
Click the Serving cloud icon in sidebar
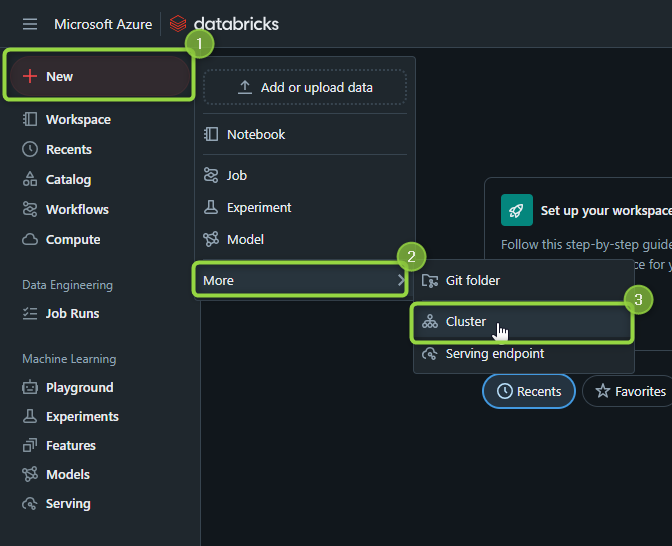(30, 504)
